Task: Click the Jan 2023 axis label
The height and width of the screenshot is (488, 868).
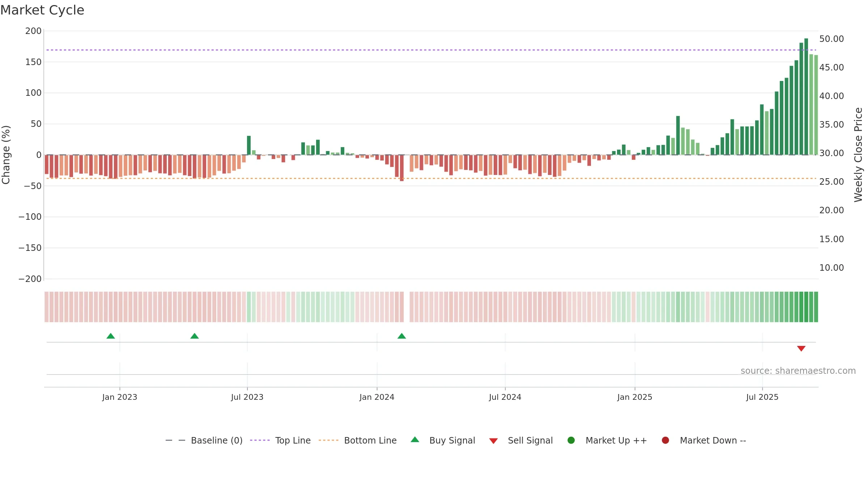Action: [120, 397]
